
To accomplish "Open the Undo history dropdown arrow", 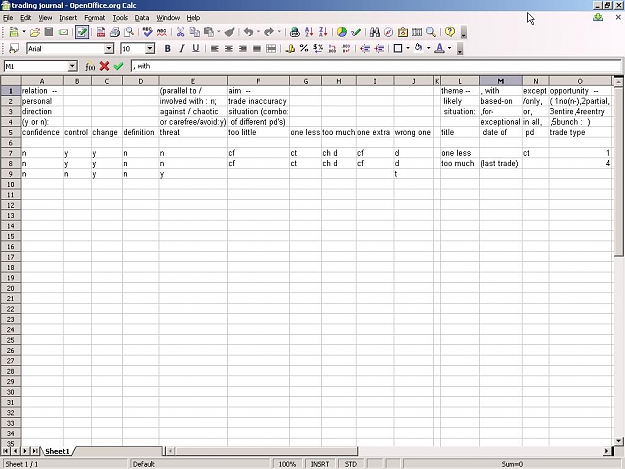I will coord(258,32).
